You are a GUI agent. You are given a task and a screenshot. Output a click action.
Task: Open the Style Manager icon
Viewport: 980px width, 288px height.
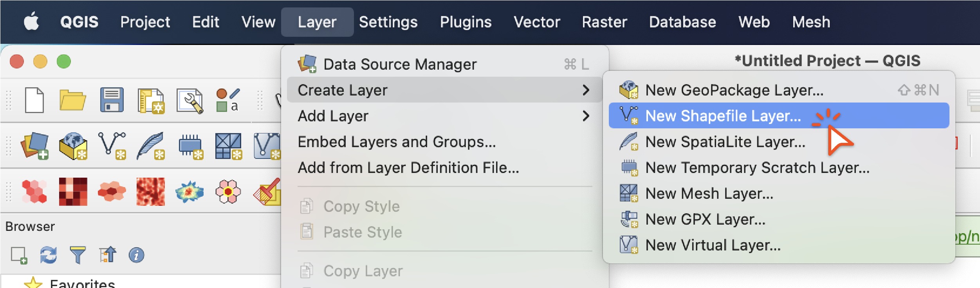[x=227, y=100]
